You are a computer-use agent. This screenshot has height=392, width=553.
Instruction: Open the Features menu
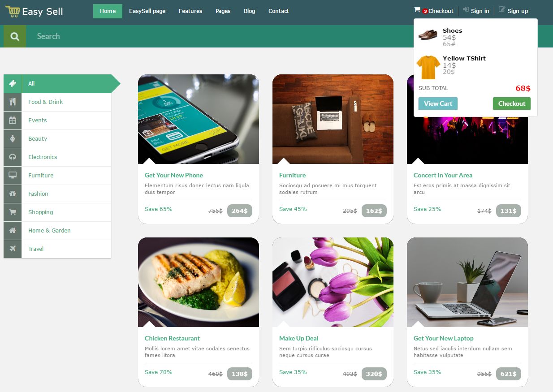pos(190,11)
